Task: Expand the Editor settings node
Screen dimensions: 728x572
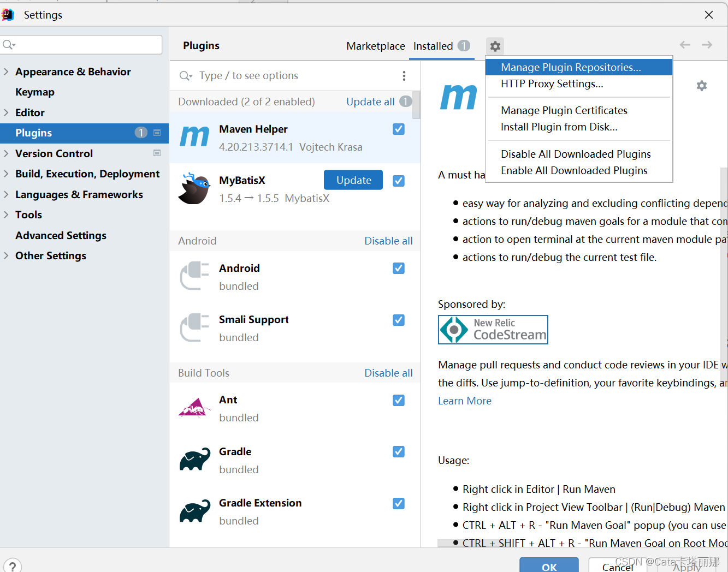Action: pos(6,112)
